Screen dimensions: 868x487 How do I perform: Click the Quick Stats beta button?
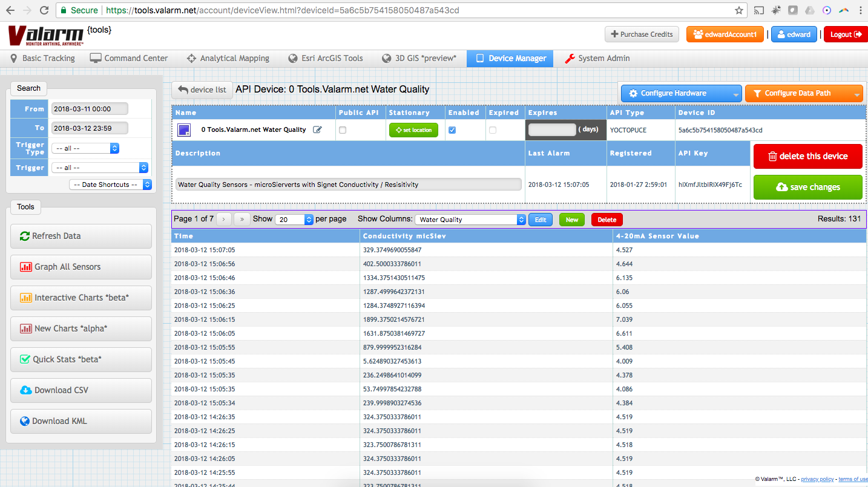81,359
